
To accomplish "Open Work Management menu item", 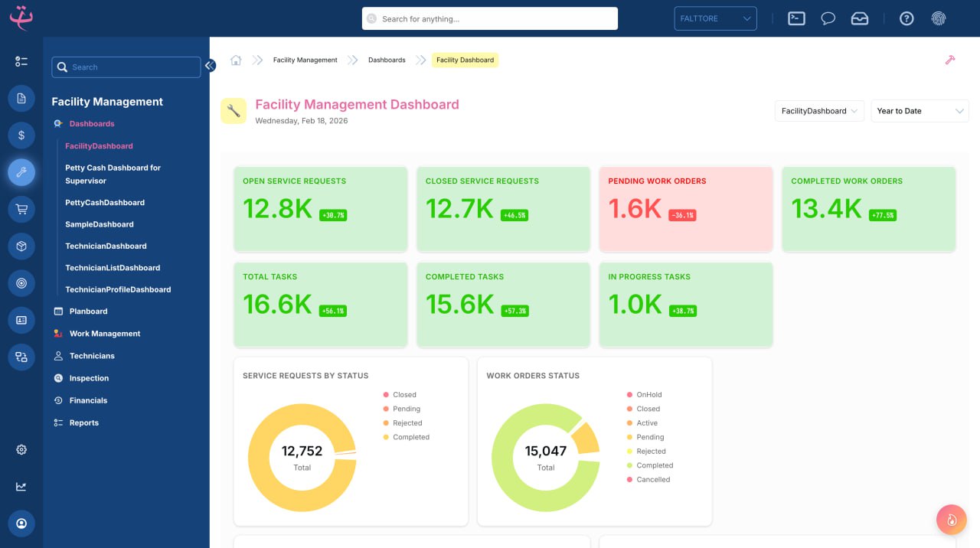I will coord(105,334).
